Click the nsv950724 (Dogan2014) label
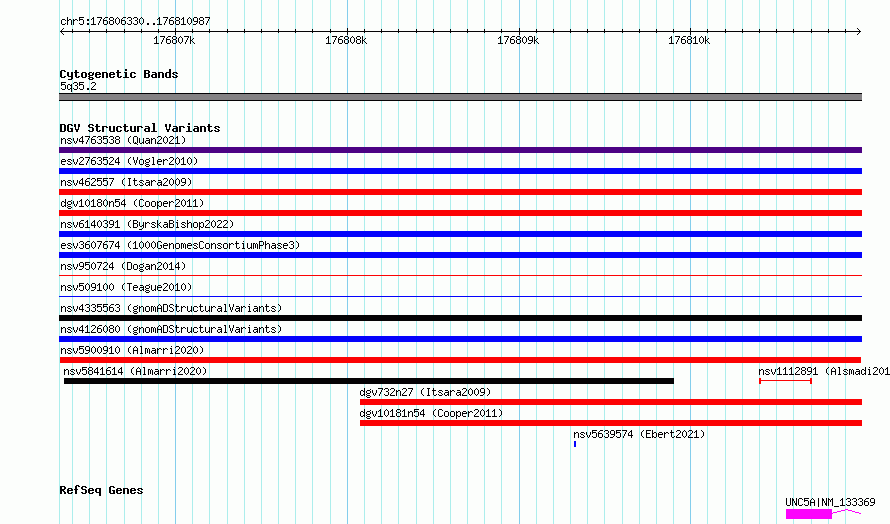Screen dimensions: 890x524 coord(123,266)
